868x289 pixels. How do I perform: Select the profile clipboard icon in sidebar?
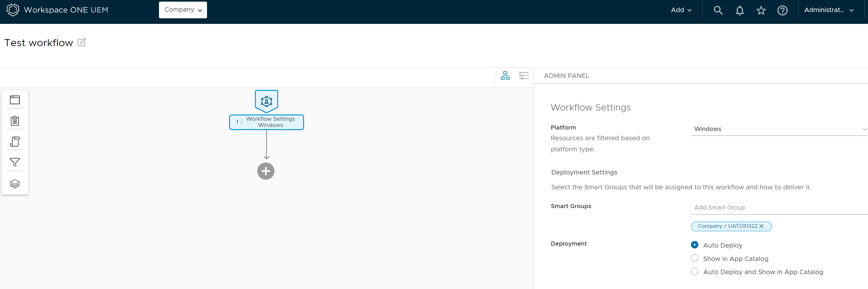click(15, 121)
